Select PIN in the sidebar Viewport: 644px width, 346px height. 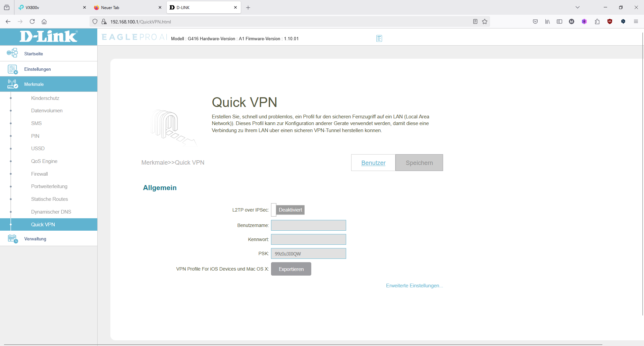coord(35,136)
